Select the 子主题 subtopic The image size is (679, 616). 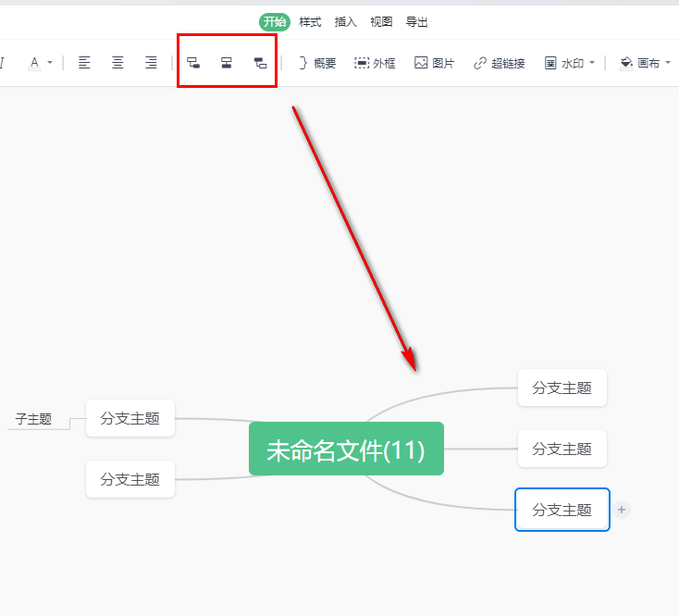(33, 419)
